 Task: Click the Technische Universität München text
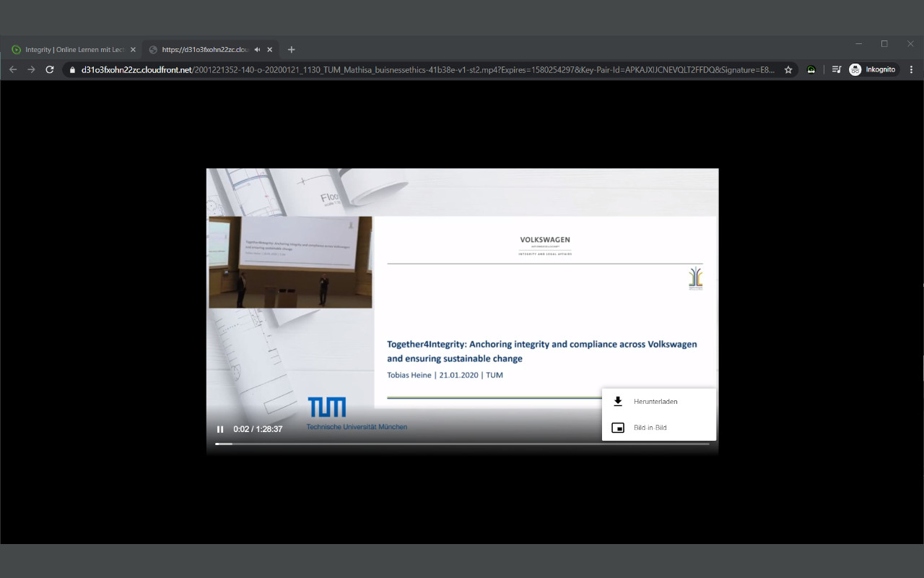tap(357, 427)
